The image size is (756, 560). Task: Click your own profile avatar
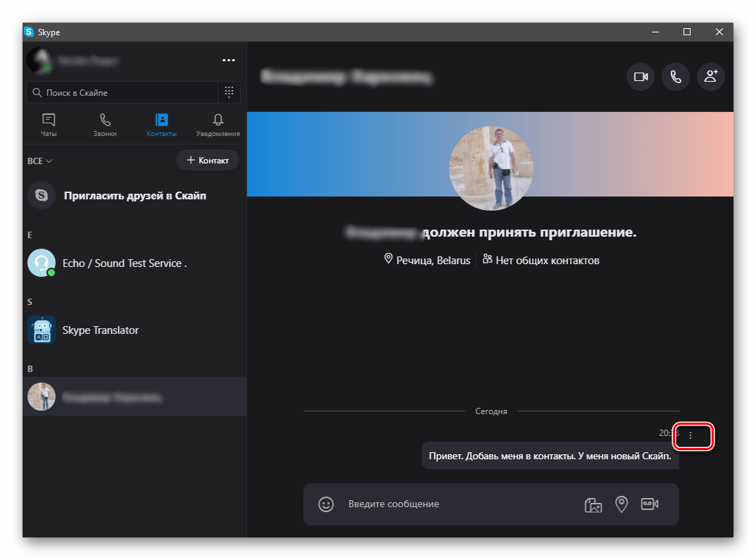pos(39,61)
